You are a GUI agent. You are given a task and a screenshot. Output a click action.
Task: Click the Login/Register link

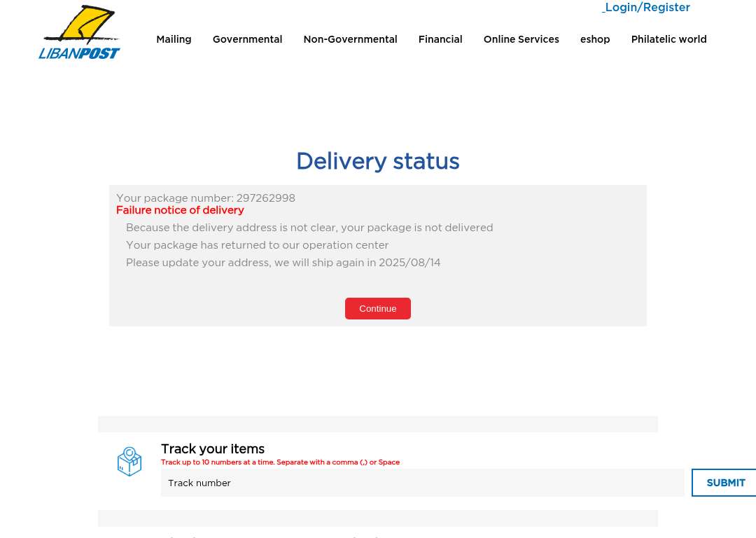coord(646,7)
